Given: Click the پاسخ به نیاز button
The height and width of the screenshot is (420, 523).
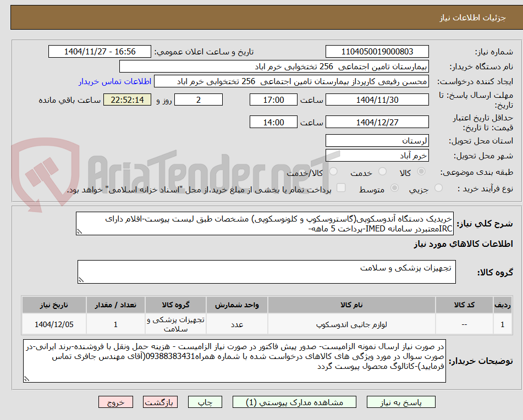Looking at the screenshot, I should click(401, 402).
